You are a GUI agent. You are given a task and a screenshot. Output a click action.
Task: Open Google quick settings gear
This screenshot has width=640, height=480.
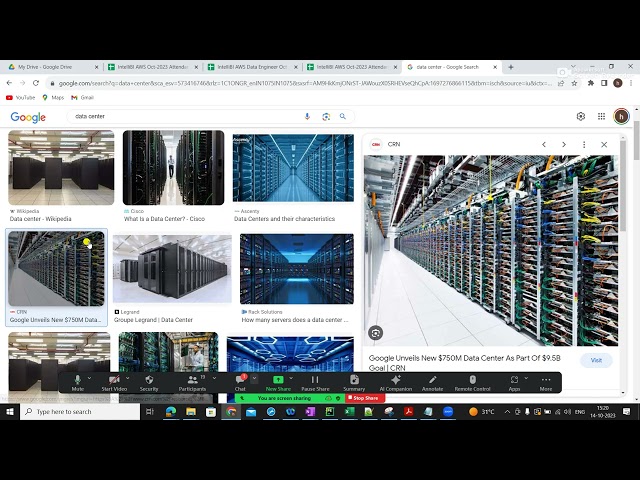[580, 116]
